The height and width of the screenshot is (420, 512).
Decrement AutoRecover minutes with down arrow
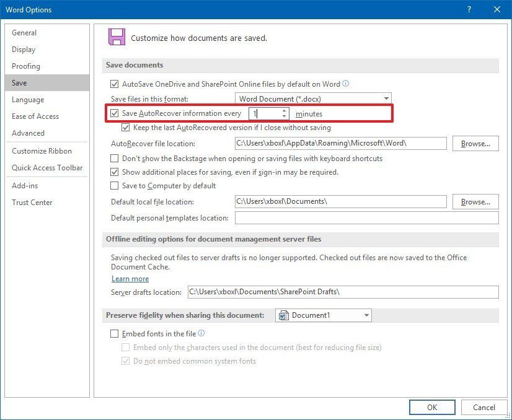point(285,116)
